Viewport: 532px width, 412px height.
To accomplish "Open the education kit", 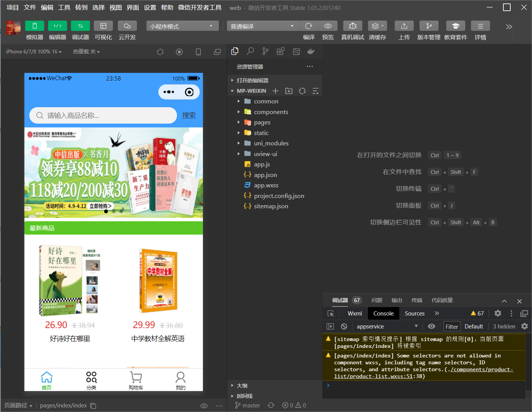I will 456,26.
